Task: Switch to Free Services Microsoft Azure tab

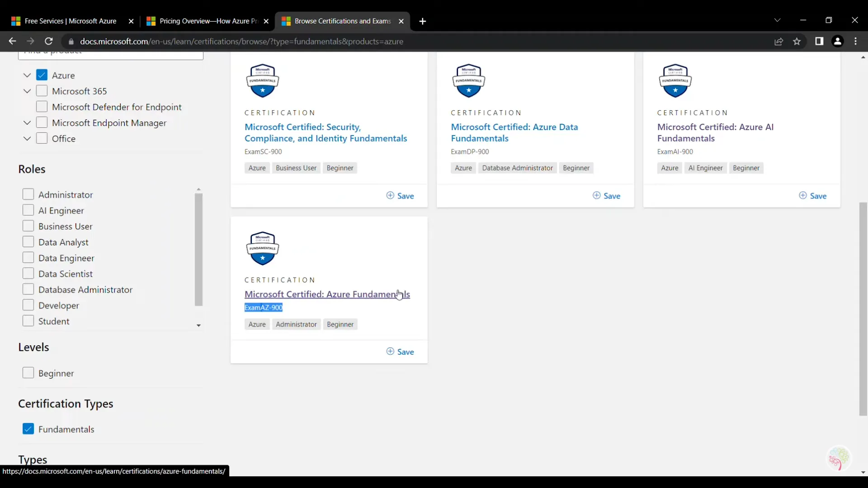Action: tap(70, 21)
